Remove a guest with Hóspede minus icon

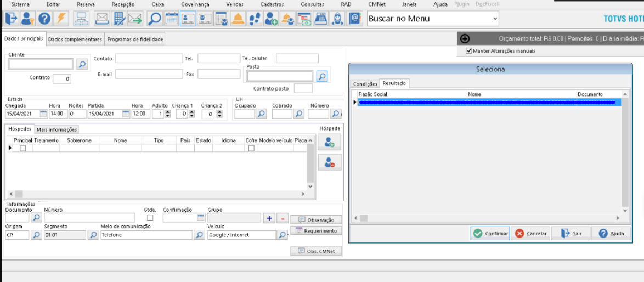point(329,162)
